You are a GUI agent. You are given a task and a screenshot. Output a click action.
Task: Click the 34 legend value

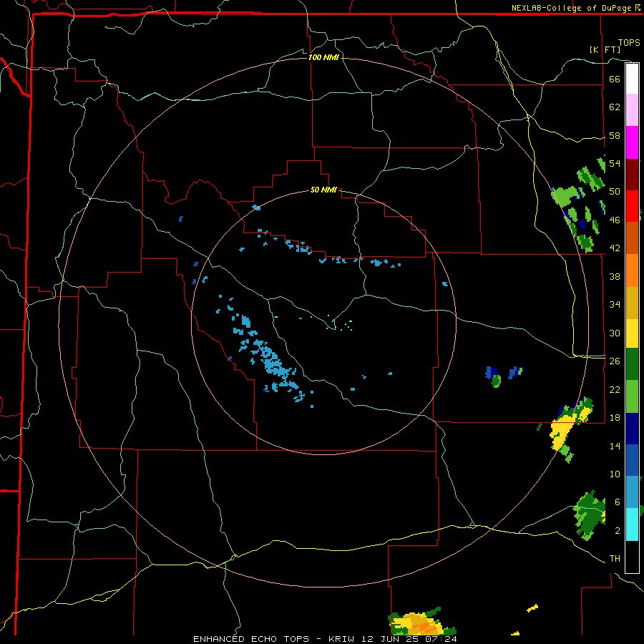point(615,305)
